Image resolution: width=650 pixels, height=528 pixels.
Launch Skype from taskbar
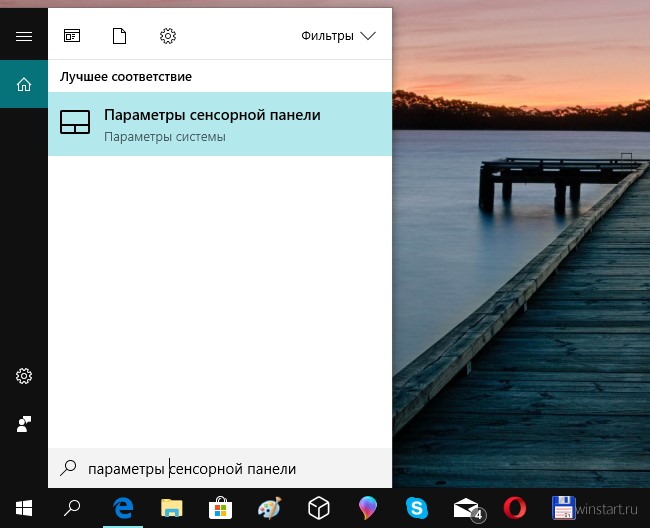coord(417,508)
